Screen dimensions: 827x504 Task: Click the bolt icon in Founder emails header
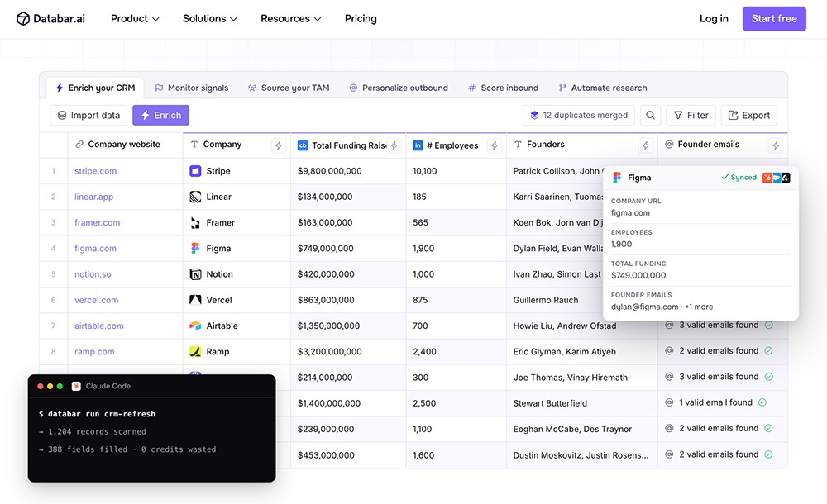[776, 145]
